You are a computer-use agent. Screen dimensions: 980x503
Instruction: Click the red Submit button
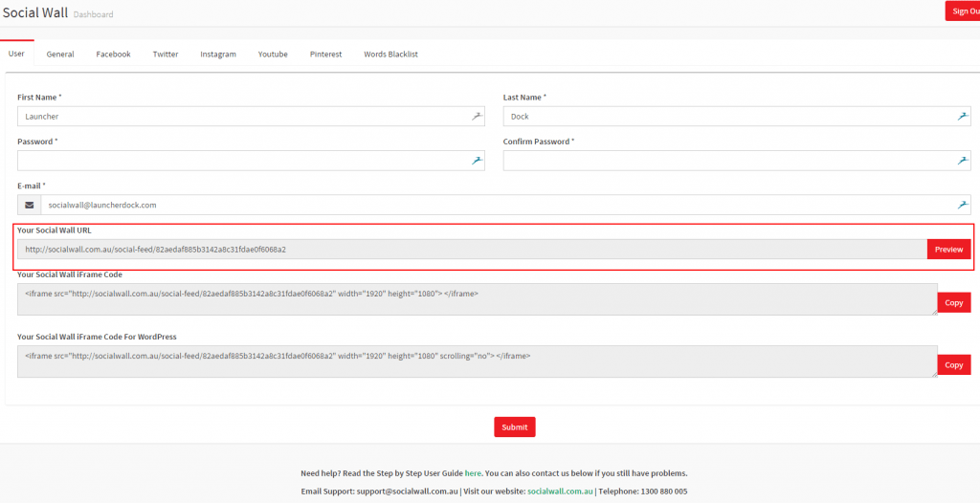click(514, 427)
